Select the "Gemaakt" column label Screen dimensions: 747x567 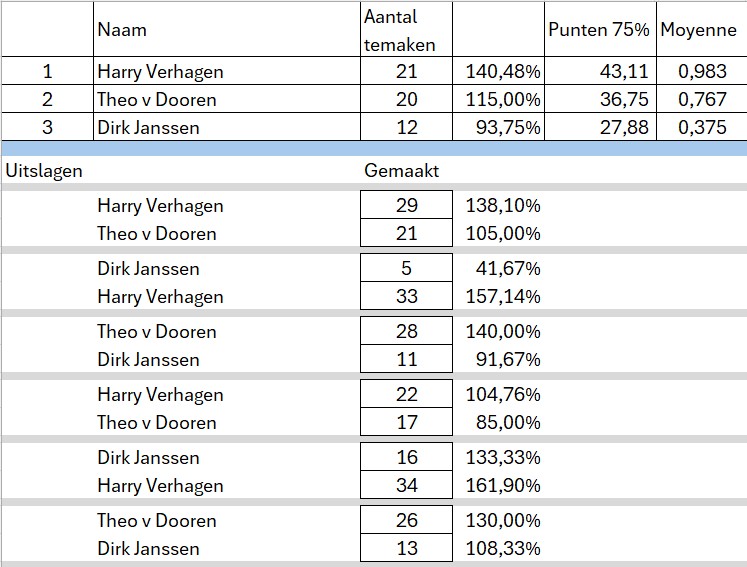[401, 171]
